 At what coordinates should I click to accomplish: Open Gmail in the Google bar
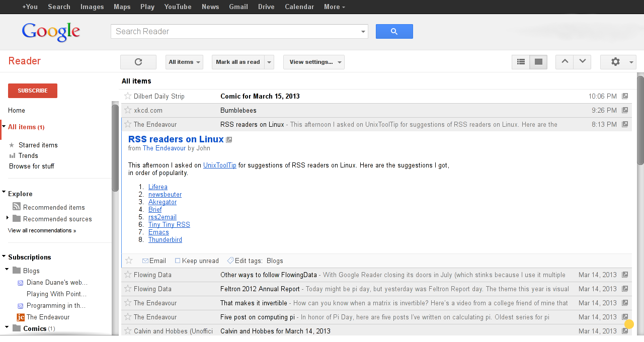tap(238, 7)
